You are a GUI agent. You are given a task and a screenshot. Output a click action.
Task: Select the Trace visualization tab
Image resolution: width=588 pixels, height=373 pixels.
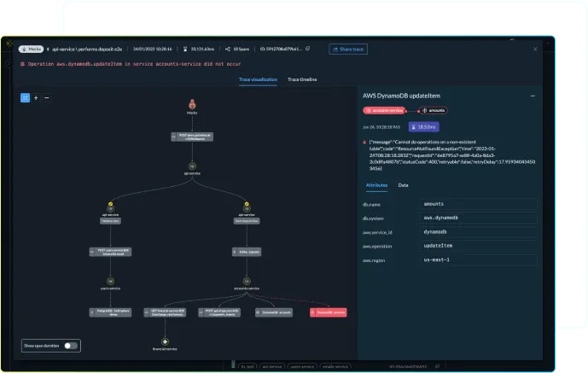point(258,79)
